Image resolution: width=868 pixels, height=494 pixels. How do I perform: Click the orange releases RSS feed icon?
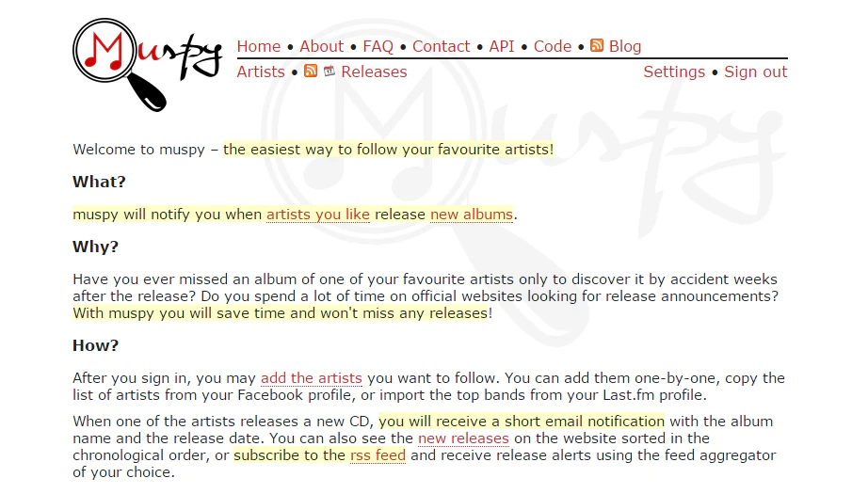(x=311, y=71)
